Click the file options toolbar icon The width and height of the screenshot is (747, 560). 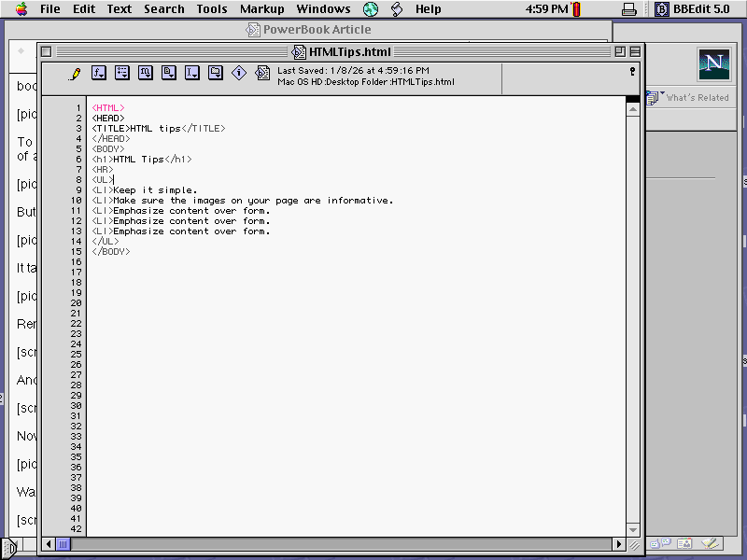pos(168,73)
